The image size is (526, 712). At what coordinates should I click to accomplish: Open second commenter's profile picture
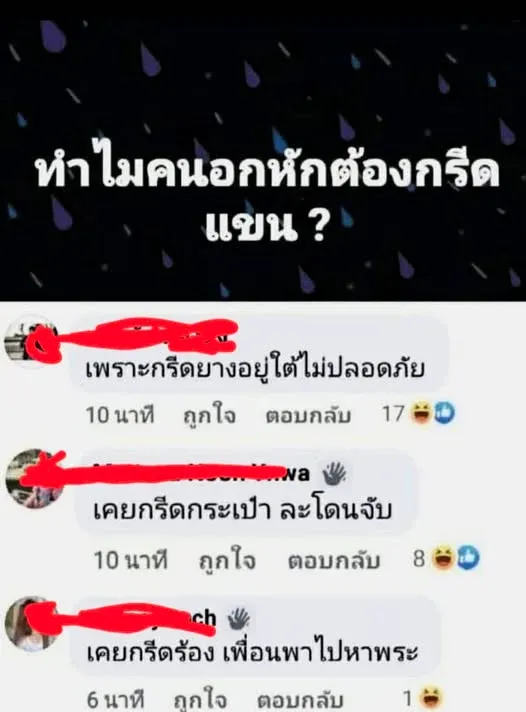click(x=35, y=477)
